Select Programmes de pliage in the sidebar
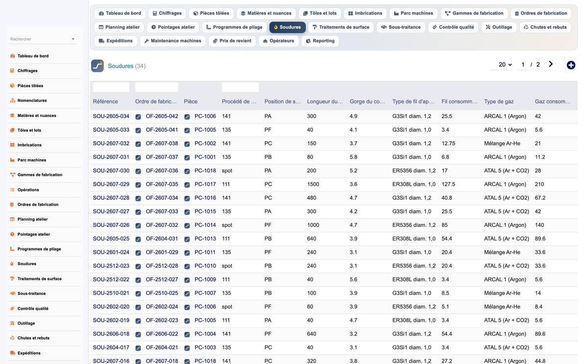The height and width of the screenshot is (364, 588). [x=39, y=249]
